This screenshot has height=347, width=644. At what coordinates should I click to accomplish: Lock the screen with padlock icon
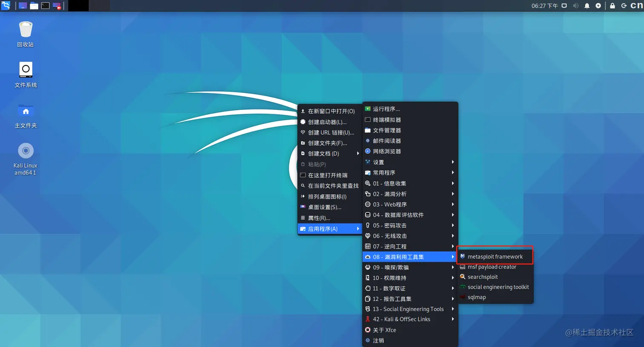coord(612,6)
